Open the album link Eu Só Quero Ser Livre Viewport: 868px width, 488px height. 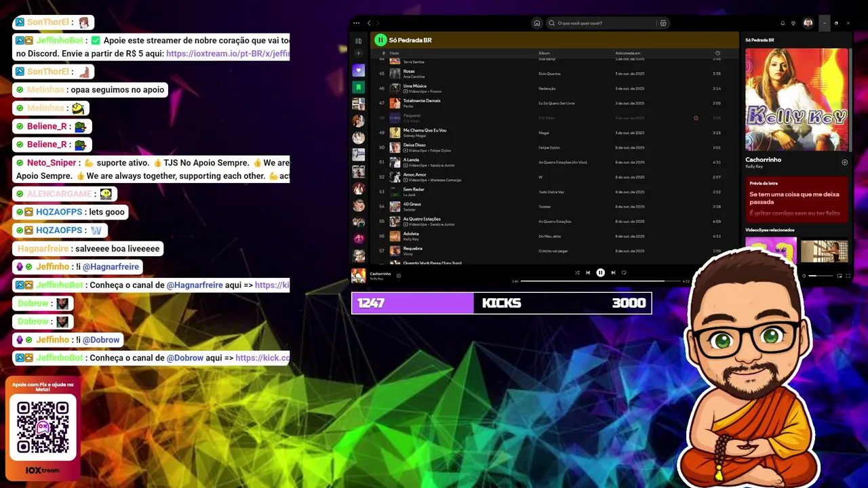click(556, 103)
